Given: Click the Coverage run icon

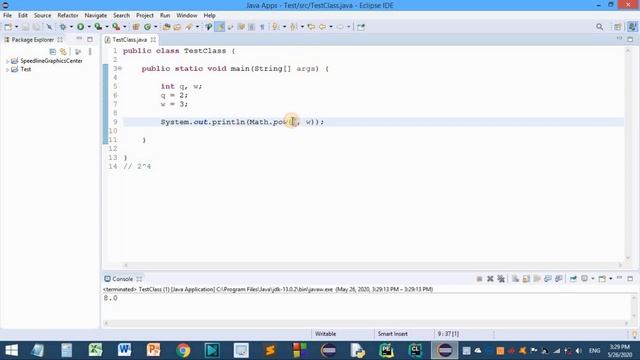Looking at the screenshot, I should [98, 27].
